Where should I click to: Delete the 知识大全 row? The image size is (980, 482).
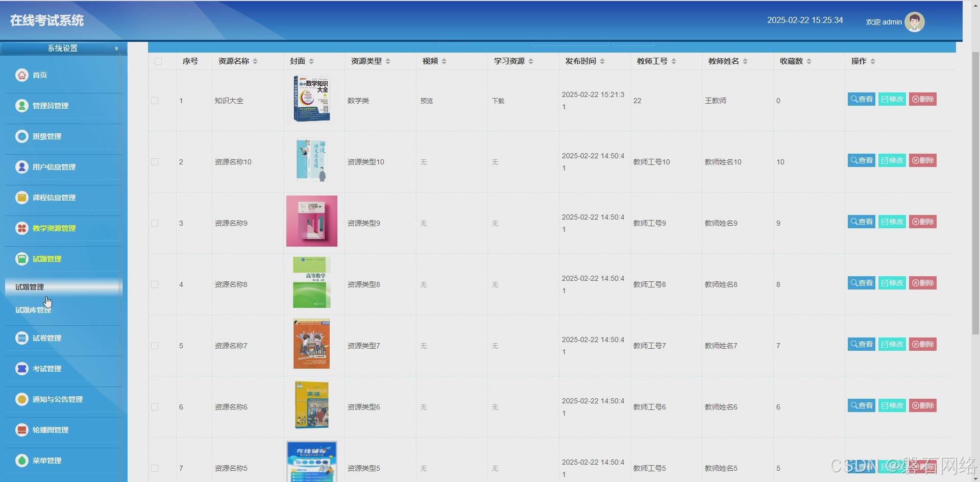click(x=923, y=99)
